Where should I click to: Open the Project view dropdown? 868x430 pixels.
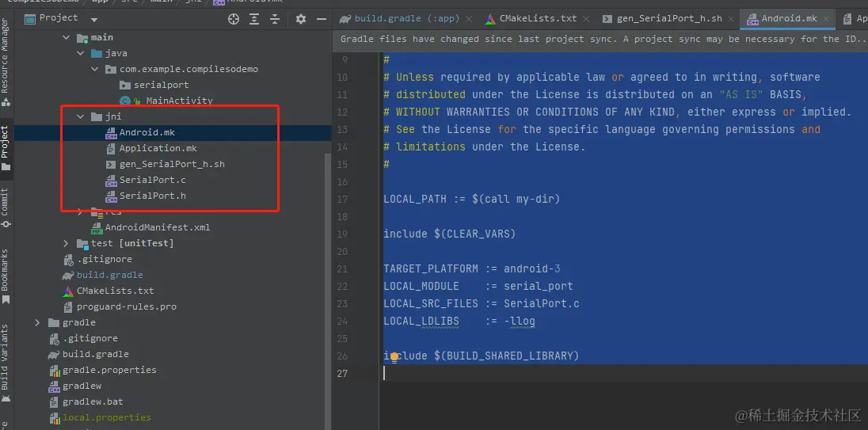coord(93,19)
